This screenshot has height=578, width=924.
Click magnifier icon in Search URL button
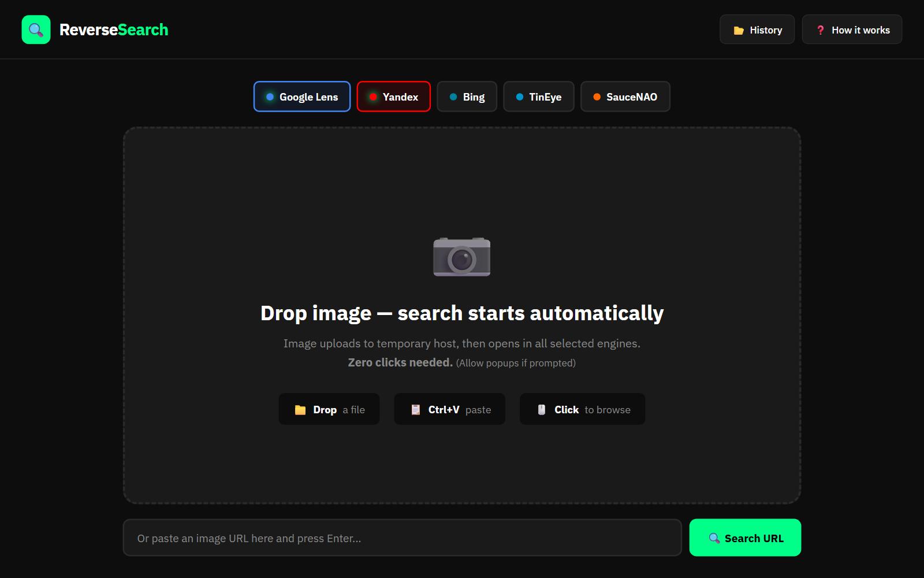pyautogui.click(x=714, y=538)
